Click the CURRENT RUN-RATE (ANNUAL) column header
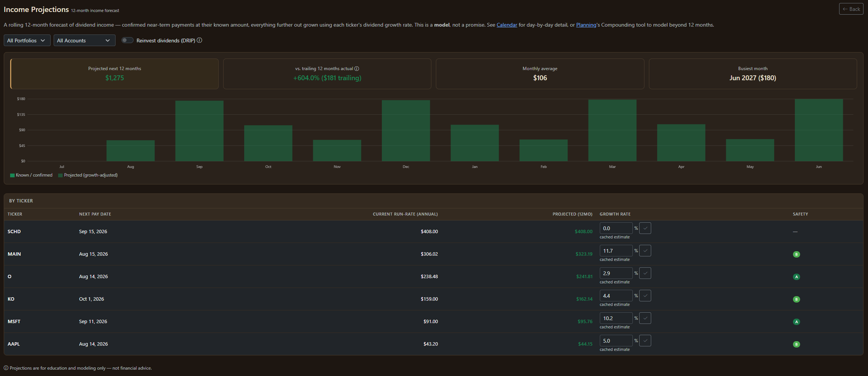Screen dimensions: 868x376 405,214
